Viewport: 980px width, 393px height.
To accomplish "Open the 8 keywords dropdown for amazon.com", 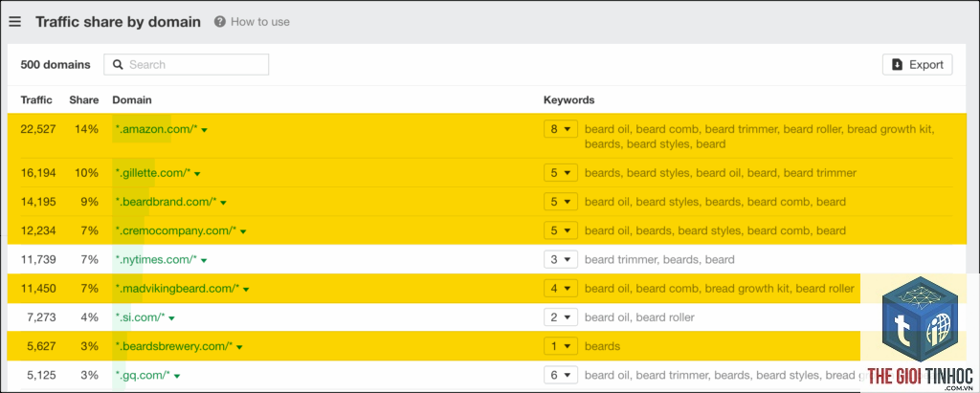I will (560, 129).
